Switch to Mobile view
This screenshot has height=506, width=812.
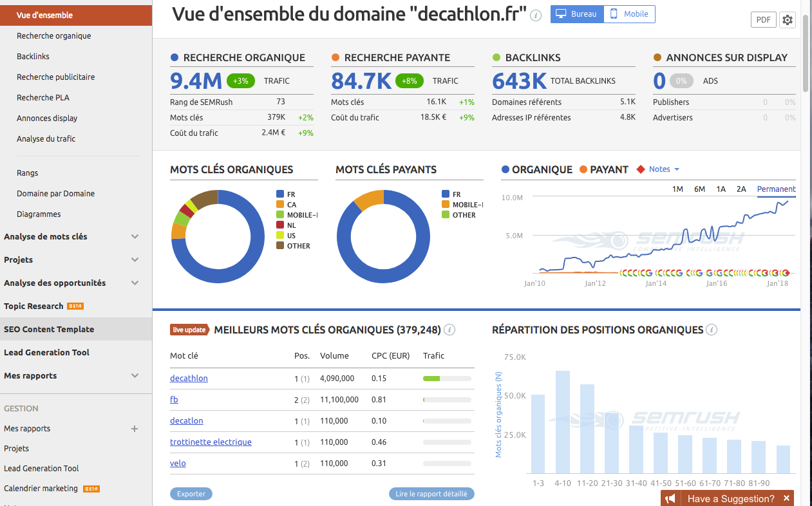coord(629,14)
